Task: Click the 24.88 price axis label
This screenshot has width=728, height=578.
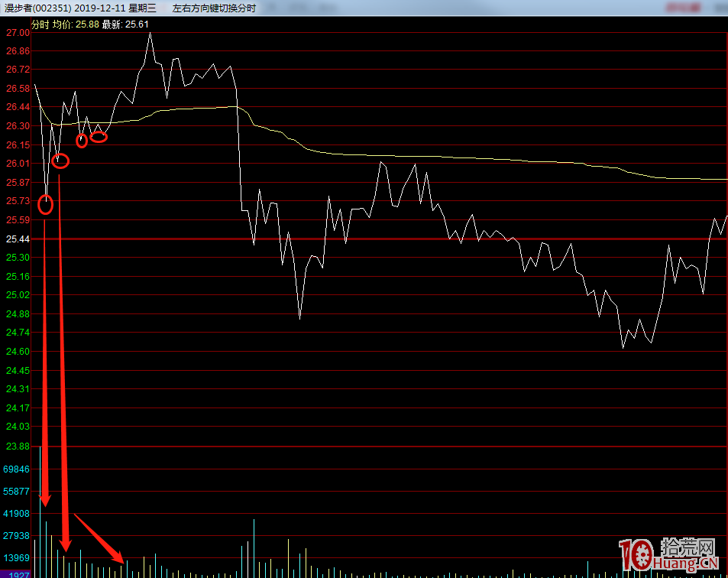Action: coord(18,314)
